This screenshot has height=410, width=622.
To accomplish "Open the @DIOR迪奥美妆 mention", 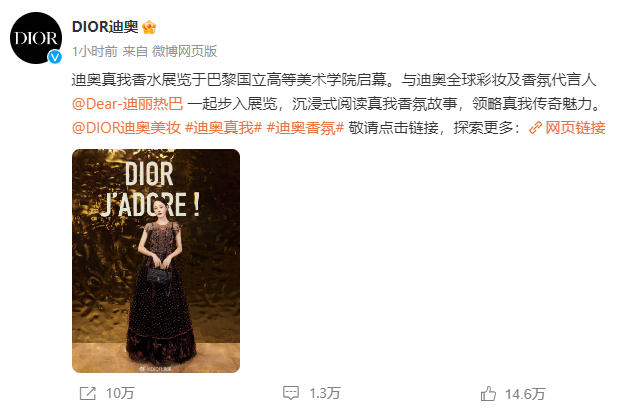I will pos(126,128).
